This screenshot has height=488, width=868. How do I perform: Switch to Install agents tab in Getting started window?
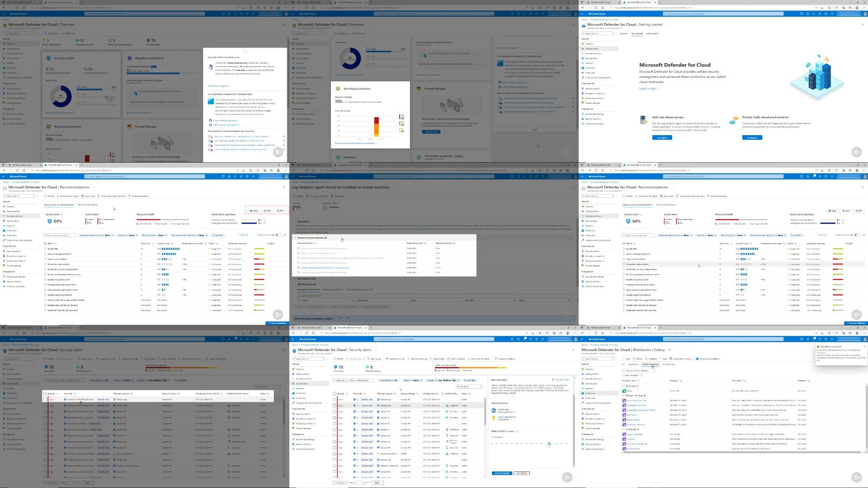[x=652, y=33]
